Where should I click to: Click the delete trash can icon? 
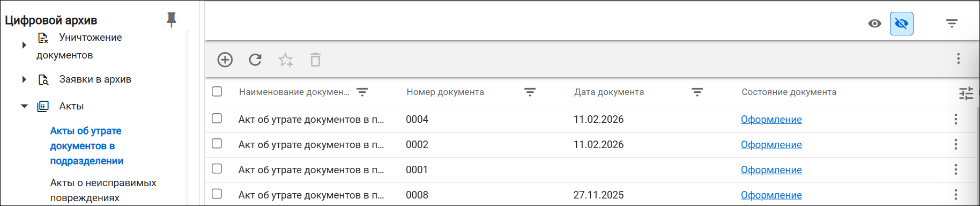315,60
